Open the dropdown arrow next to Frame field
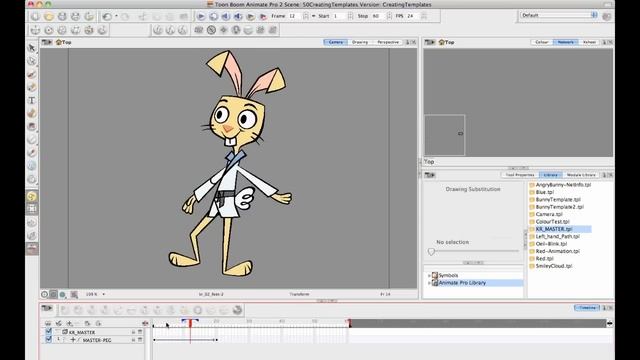The height and width of the screenshot is (360, 640). coord(313,16)
